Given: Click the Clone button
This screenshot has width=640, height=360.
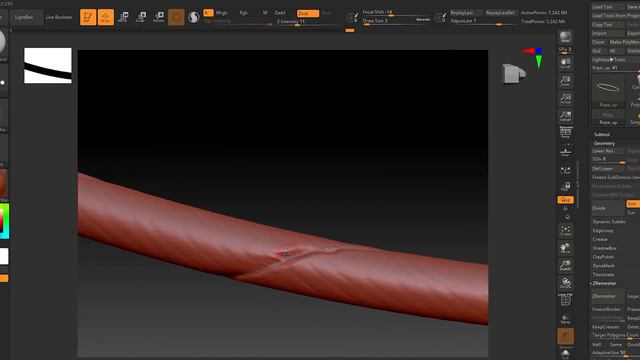Looking at the screenshot, I should click(x=598, y=42).
